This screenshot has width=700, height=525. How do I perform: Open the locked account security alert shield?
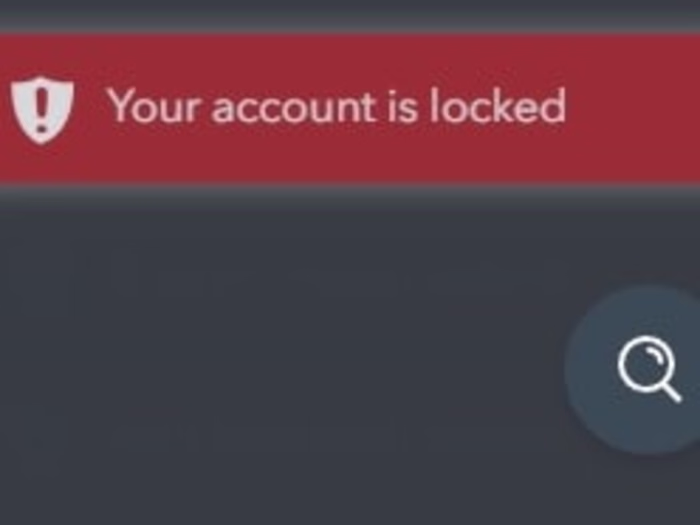[42, 109]
